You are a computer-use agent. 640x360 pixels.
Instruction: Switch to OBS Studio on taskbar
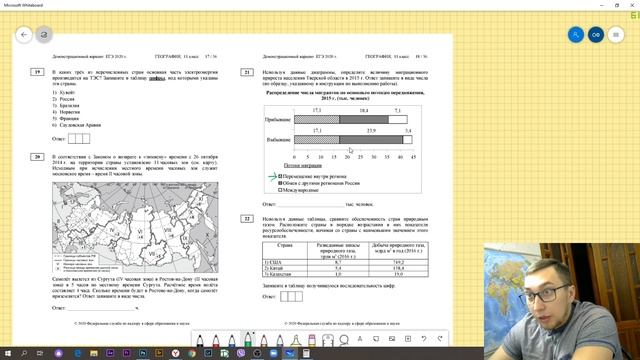click(257, 353)
